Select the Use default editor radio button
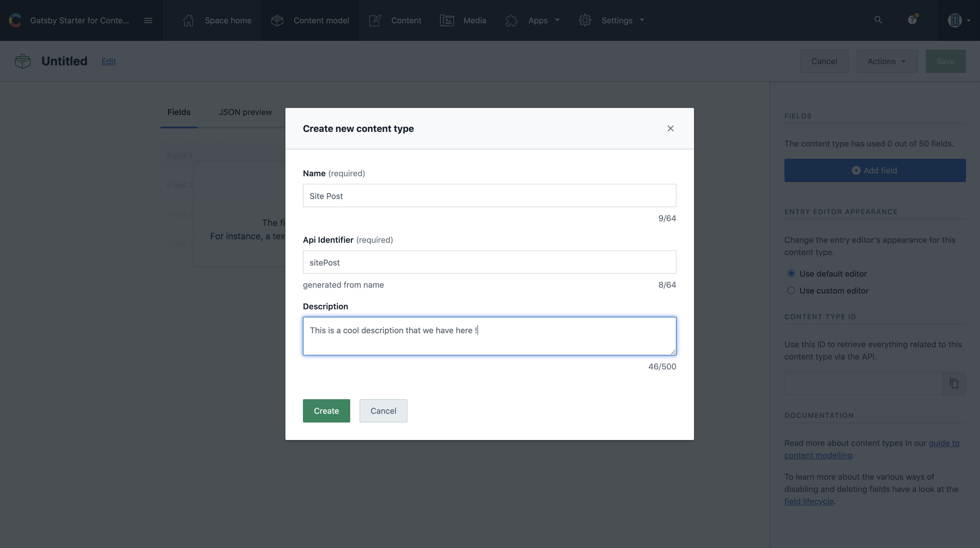 [791, 273]
